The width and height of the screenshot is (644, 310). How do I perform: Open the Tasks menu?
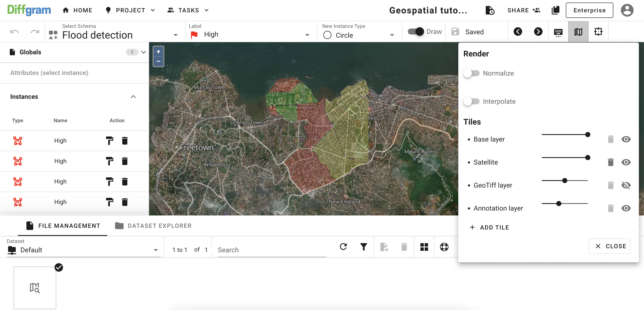tap(188, 10)
